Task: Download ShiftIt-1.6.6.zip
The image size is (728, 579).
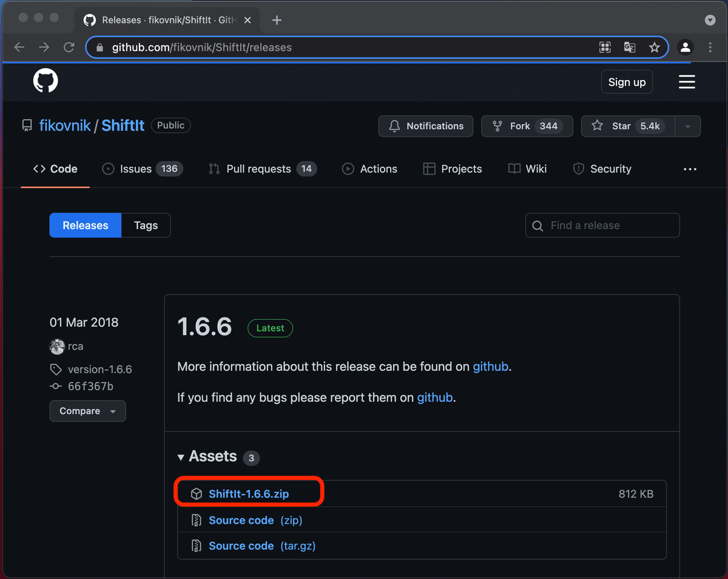Action: (249, 494)
